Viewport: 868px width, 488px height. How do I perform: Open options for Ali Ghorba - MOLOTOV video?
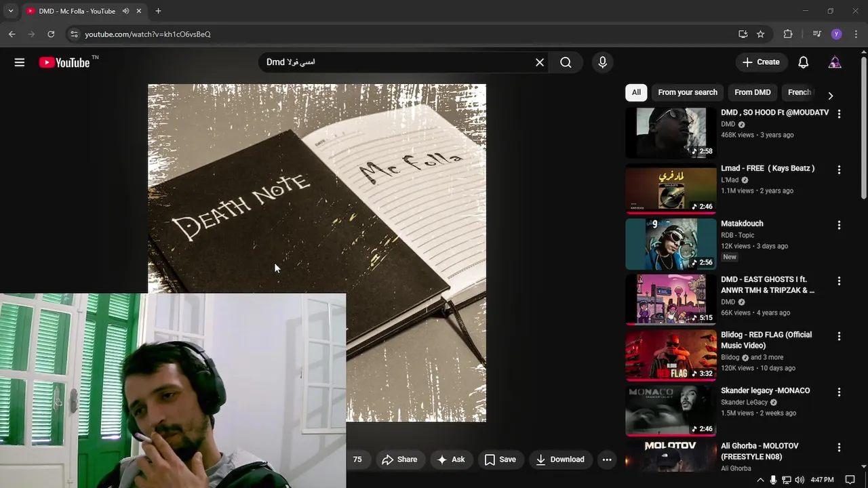pos(839,447)
